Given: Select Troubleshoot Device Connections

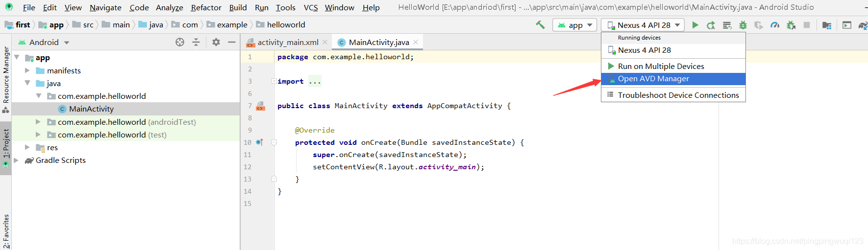Looking at the screenshot, I should [x=673, y=95].
